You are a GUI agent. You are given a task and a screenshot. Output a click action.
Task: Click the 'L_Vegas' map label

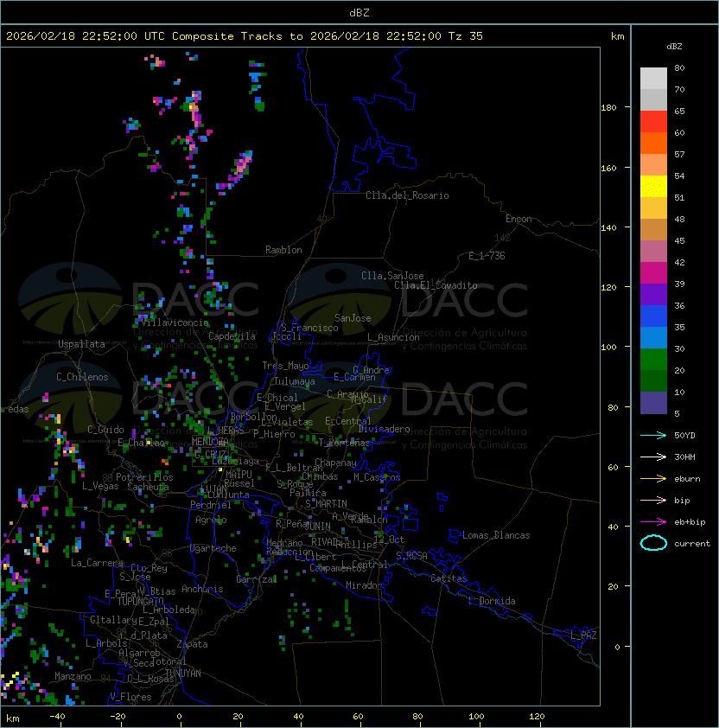point(100,486)
